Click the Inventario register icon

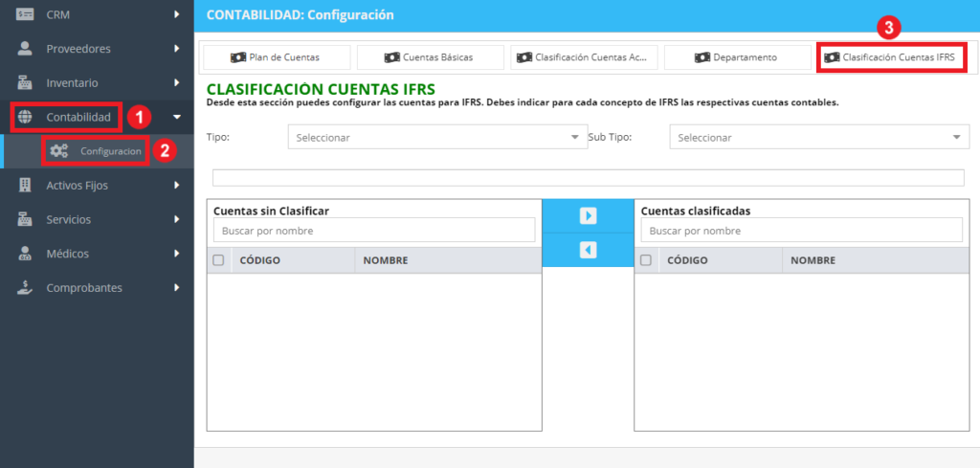point(24,82)
